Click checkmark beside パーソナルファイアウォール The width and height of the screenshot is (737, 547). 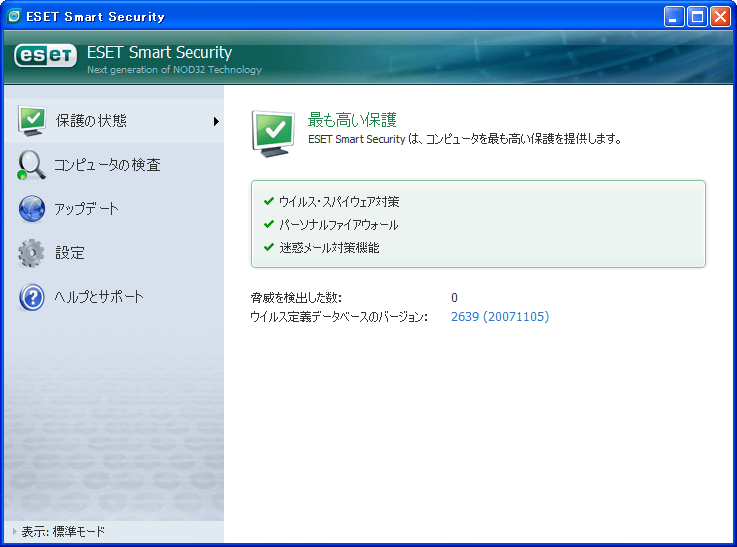coord(269,224)
